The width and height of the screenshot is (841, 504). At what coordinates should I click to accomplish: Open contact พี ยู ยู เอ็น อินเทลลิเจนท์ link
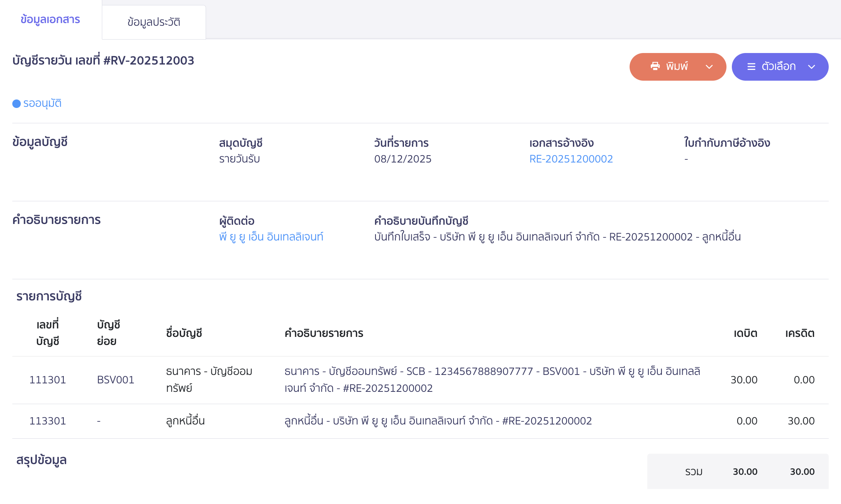(x=271, y=237)
